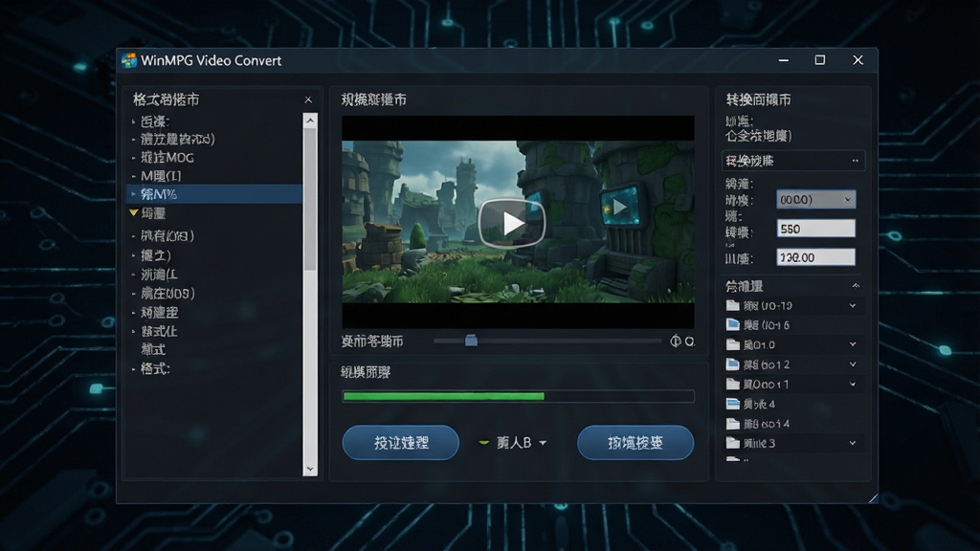Select the bo14 row in the folder list
This screenshot has width=980, height=551.
point(793,424)
